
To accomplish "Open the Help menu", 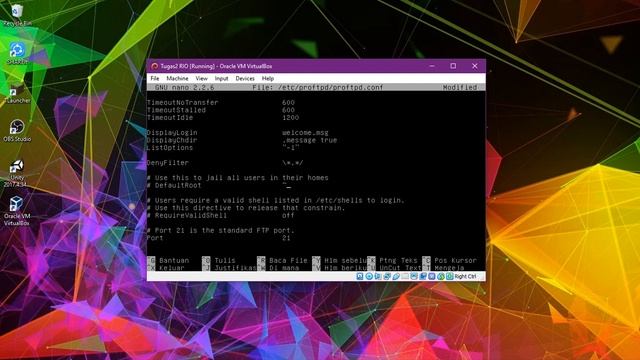I will [268, 78].
